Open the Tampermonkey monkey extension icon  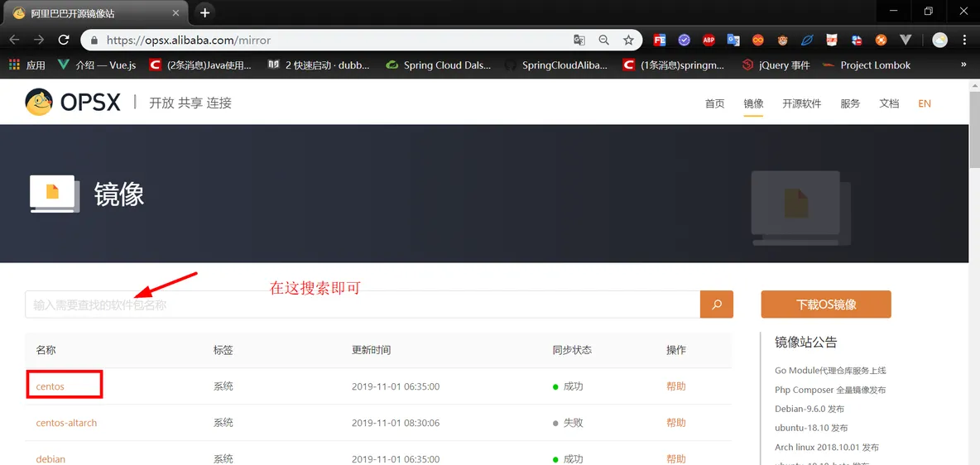point(782,40)
